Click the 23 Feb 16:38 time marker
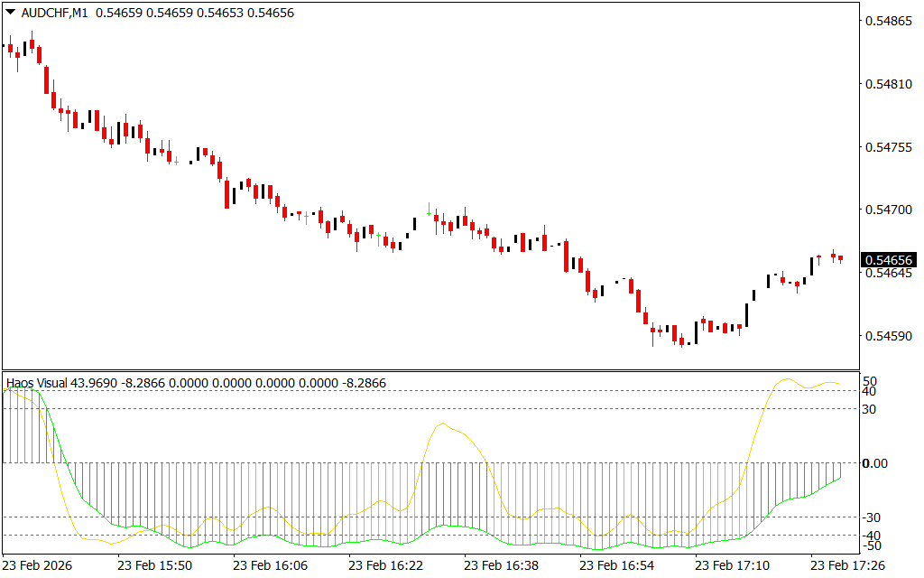 click(501, 565)
